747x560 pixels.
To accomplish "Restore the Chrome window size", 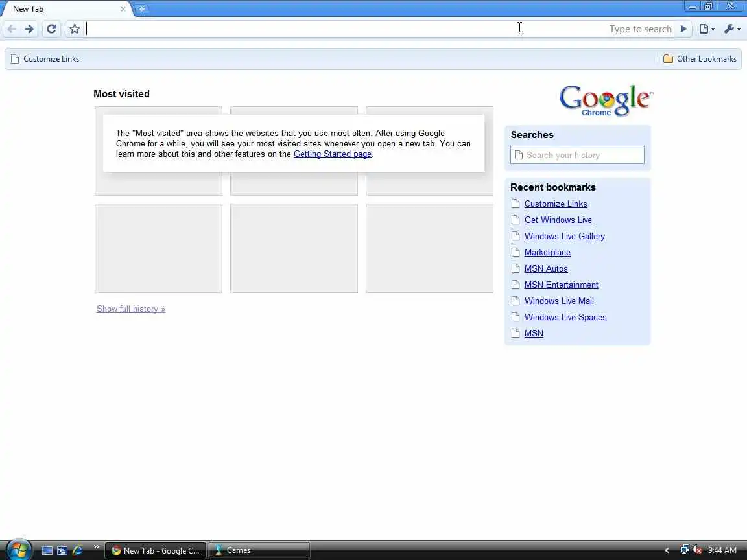I will pyautogui.click(x=708, y=6).
